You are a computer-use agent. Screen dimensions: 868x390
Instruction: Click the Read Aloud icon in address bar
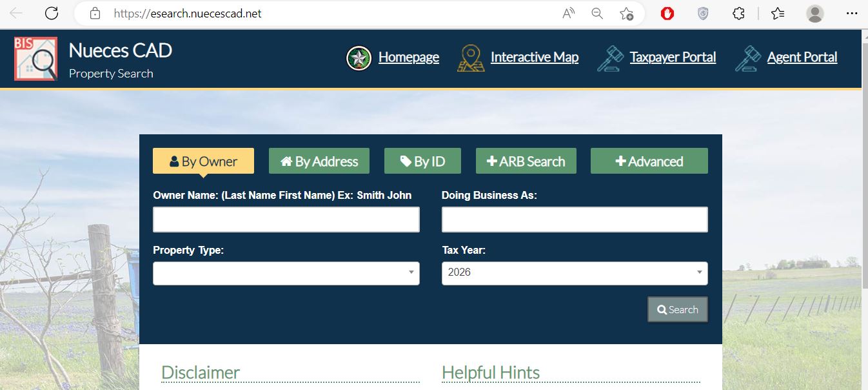[x=569, y=14]
